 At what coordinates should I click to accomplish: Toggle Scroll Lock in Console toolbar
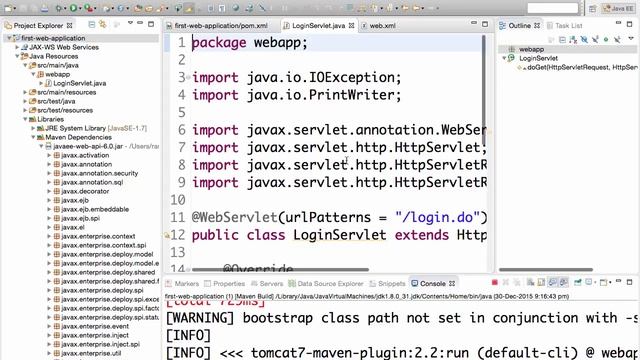click(x=541, y=282)
